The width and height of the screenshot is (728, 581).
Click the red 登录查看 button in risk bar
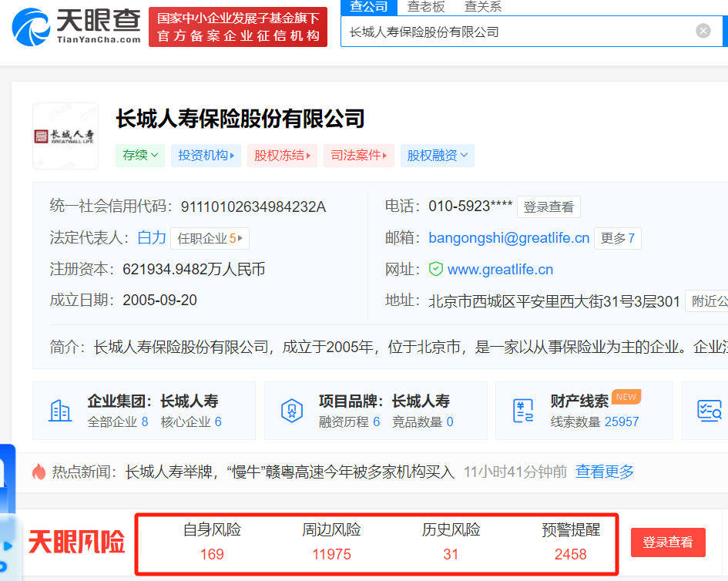click(x=667, y=542)
